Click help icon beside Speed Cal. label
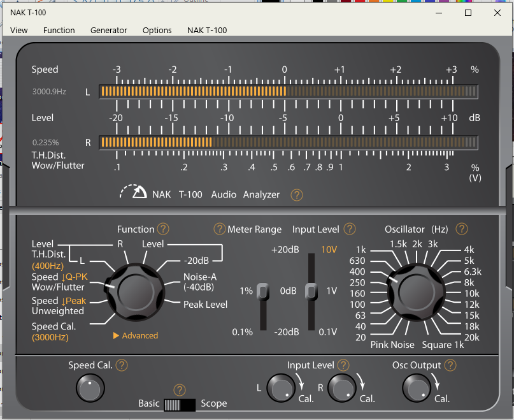 [x=122, y=365]
